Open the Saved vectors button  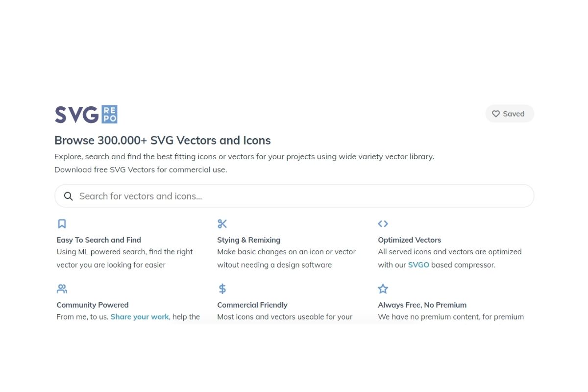[510, 114]
